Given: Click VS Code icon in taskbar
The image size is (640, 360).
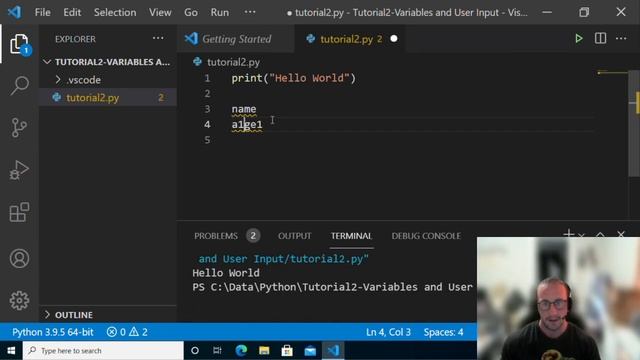Looking at the screenshot, I should coord(333,351).
